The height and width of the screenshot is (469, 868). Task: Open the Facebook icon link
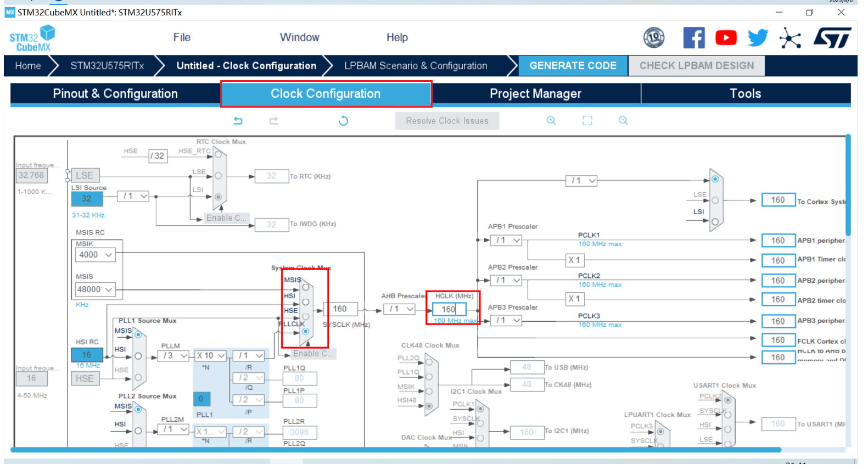click(693, 38)
